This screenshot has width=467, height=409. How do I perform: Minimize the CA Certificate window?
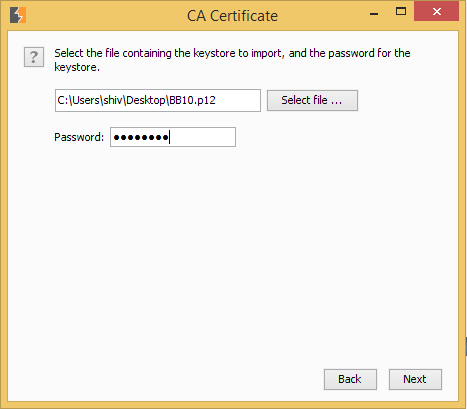(x=374, y=13)
